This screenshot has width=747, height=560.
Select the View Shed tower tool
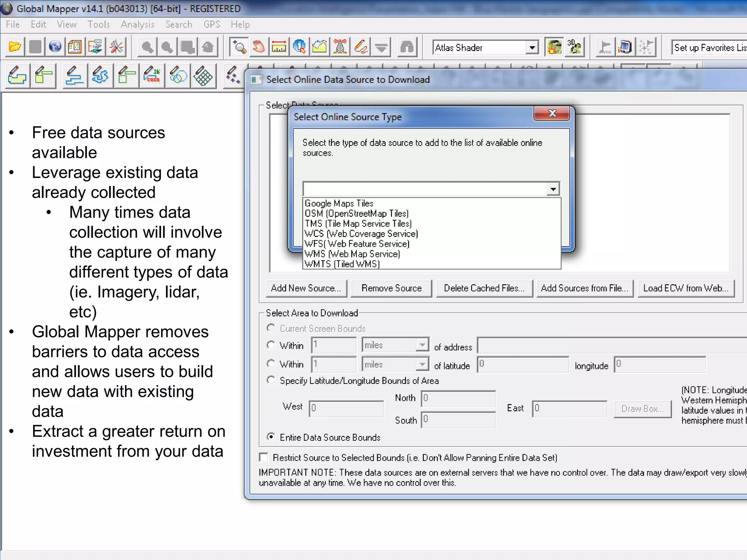point(340,47)
